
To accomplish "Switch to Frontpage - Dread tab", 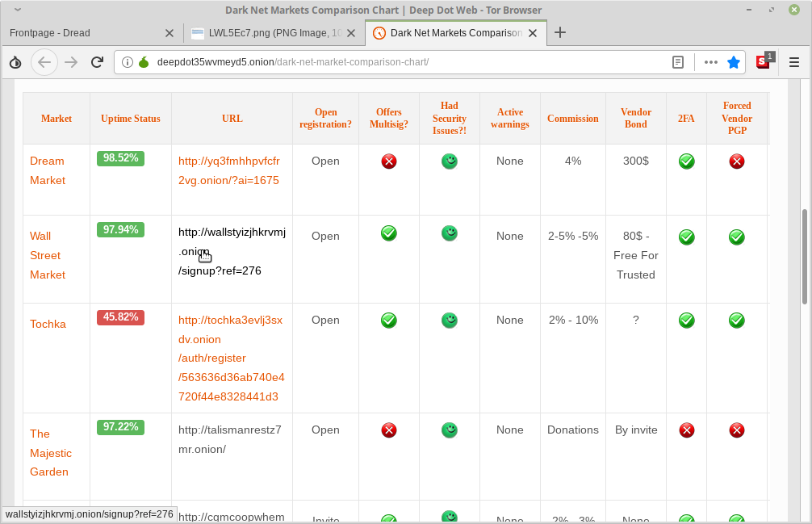I will click(x=92, y=33).
